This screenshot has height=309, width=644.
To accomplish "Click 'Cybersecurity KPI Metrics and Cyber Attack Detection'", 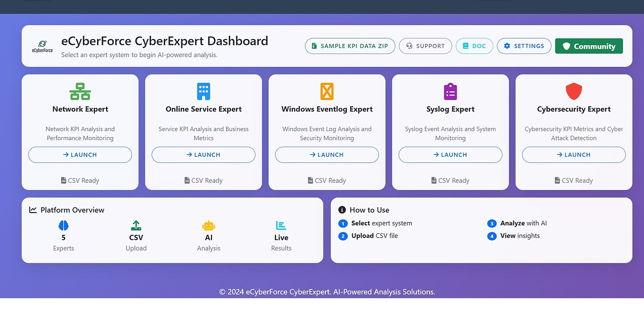I will (x=574, y=134).
